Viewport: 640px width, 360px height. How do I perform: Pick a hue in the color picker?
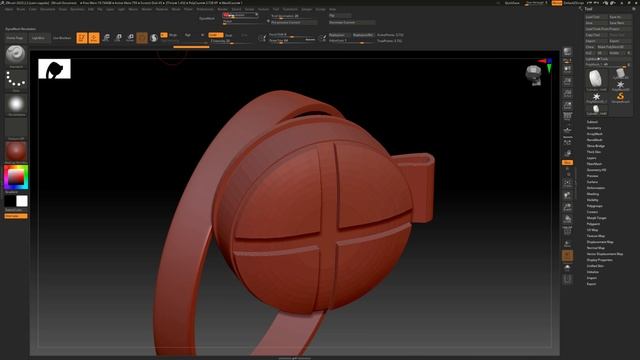pyautogui.click(x=16, y=178)
